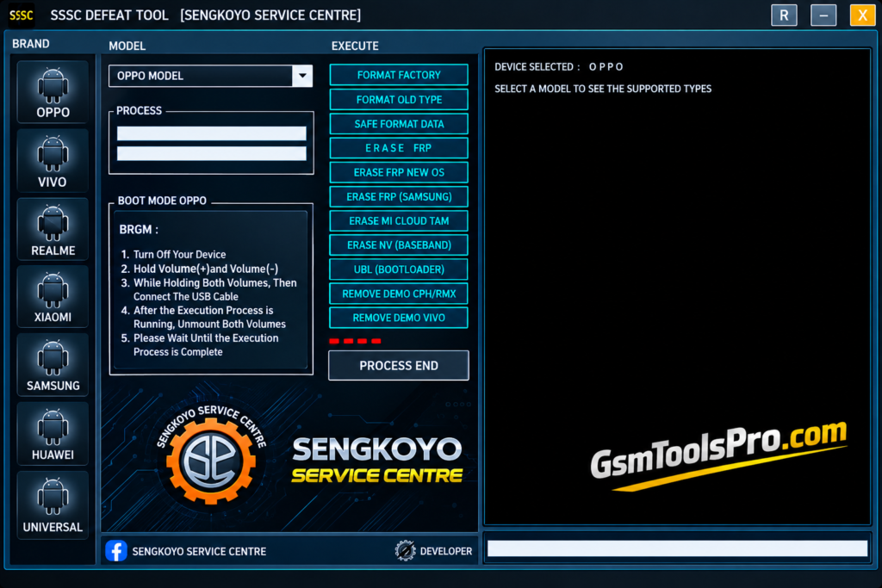Run UBL (BOOTLOADER) unlock
Image resolution: width=882 pixels, height=588 pixels.
(x=399, y=269)
